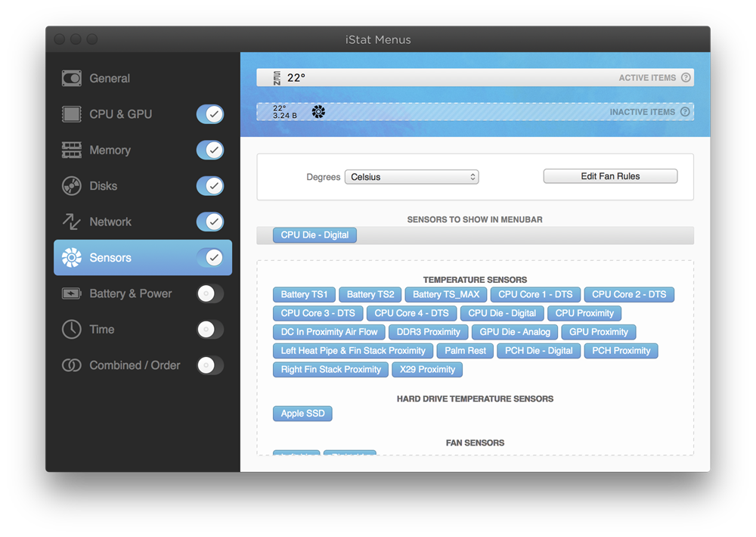Open the Degrees Celsius dropdown

pos(412,177)
